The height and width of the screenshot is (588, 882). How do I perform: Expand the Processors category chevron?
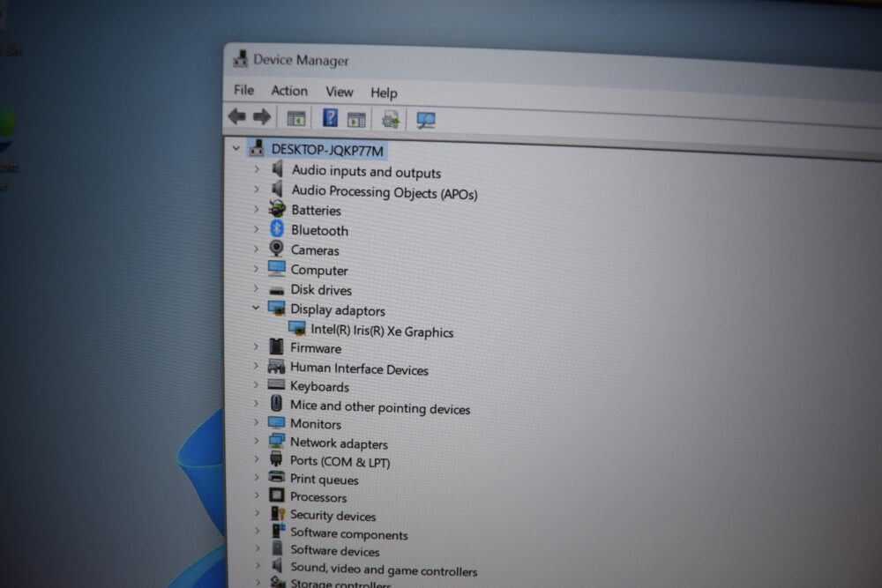(x=257, y=495)
